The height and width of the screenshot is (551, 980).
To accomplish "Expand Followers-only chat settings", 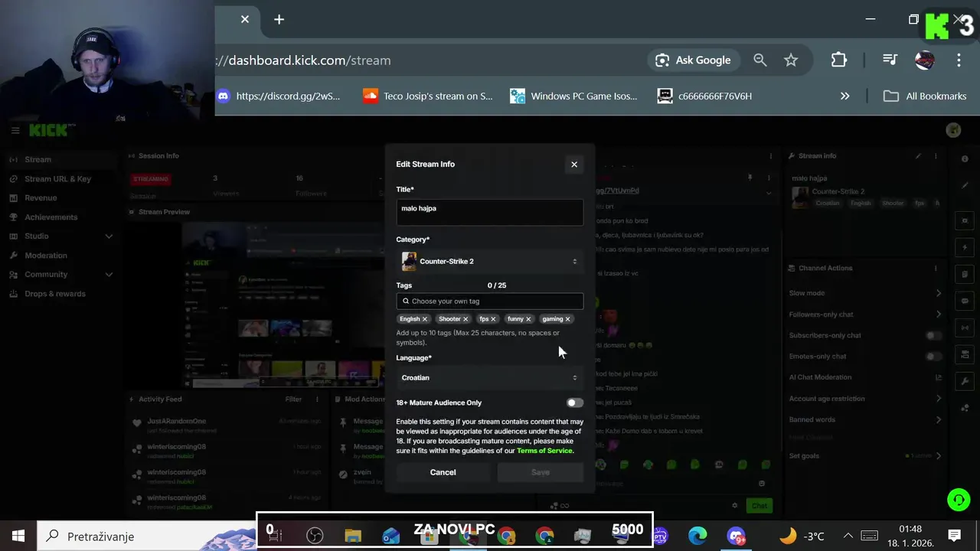I will [x=865, y=315].
